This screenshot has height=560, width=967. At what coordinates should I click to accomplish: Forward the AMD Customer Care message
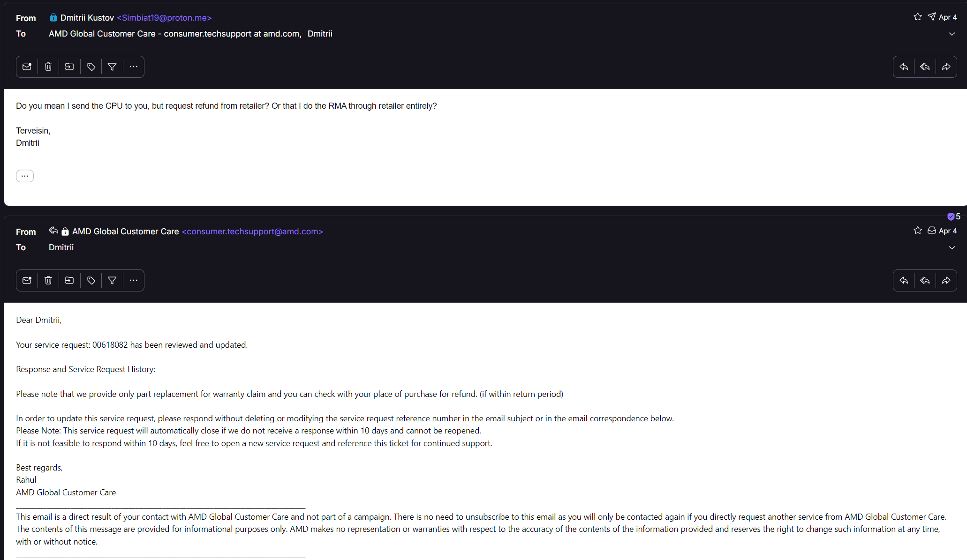pos(946,280)
